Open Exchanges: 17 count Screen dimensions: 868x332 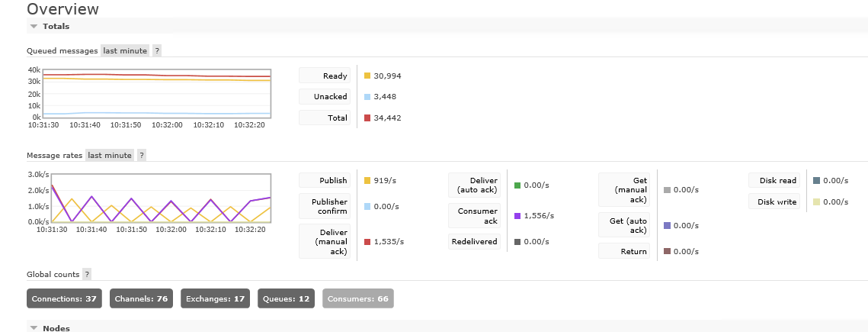(x=216, y=298)
